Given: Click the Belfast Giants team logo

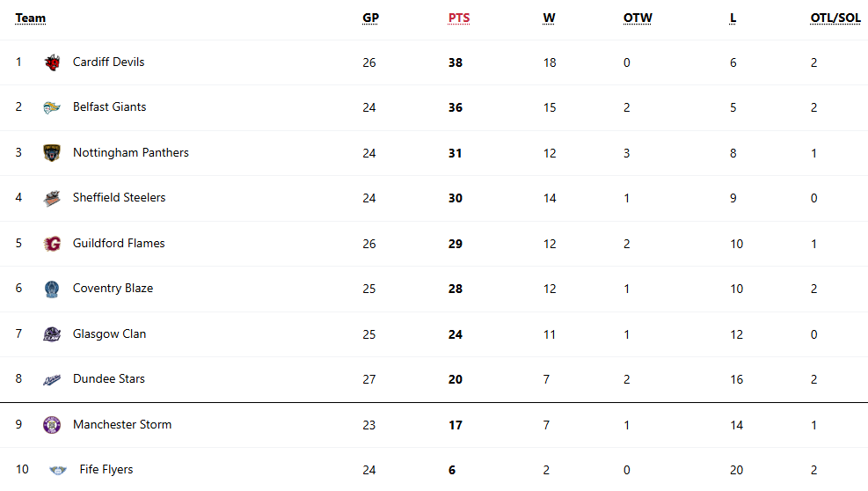Looking at the screenshot, I should (x=52, y=107).
